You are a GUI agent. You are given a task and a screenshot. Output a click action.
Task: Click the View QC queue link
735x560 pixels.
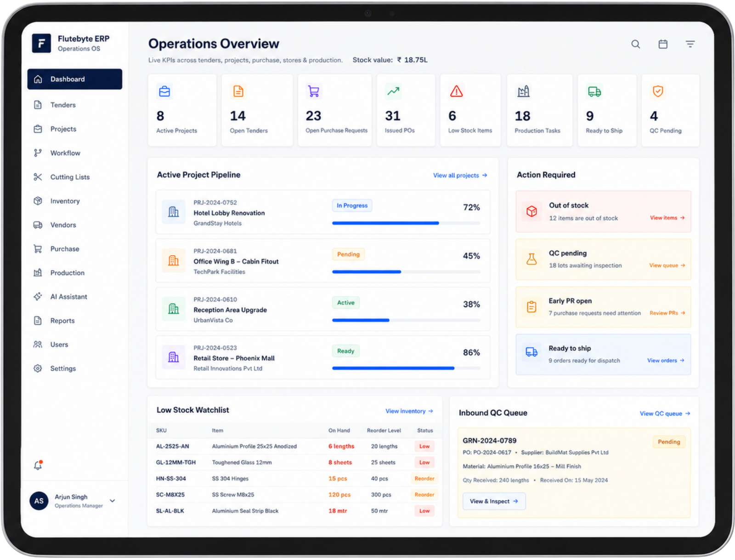(x=665, y=413)
